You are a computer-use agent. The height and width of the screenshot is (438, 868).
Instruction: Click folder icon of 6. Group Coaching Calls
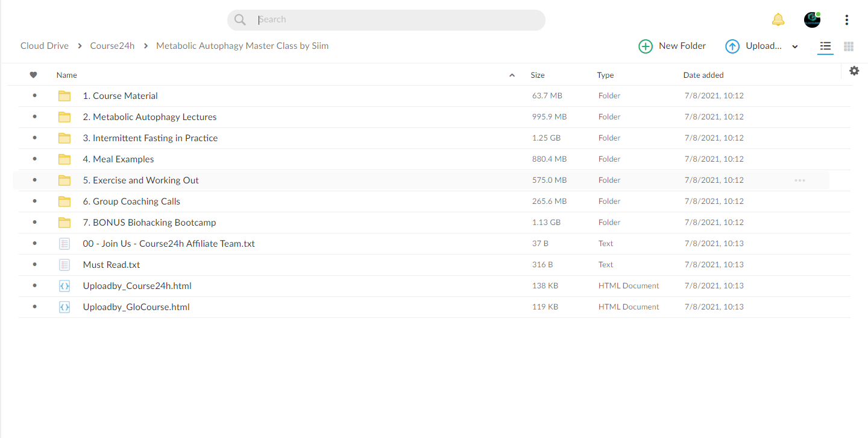coord(64,202)
